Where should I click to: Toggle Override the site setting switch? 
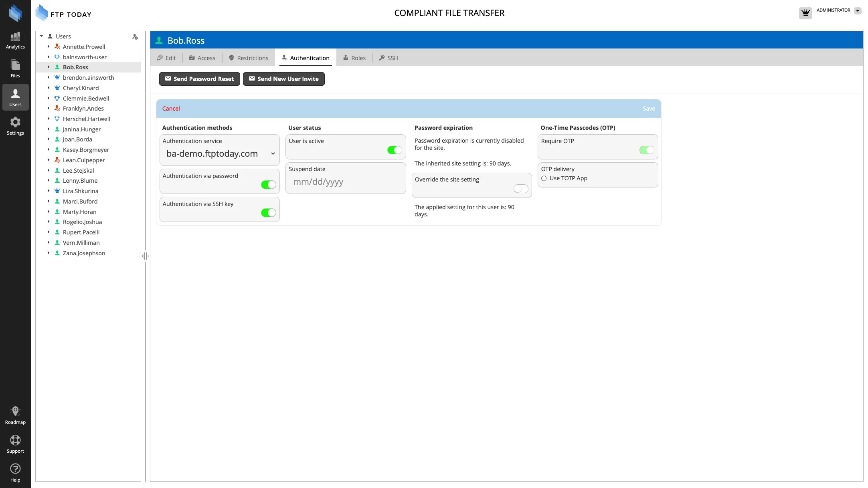pos(520,189)
